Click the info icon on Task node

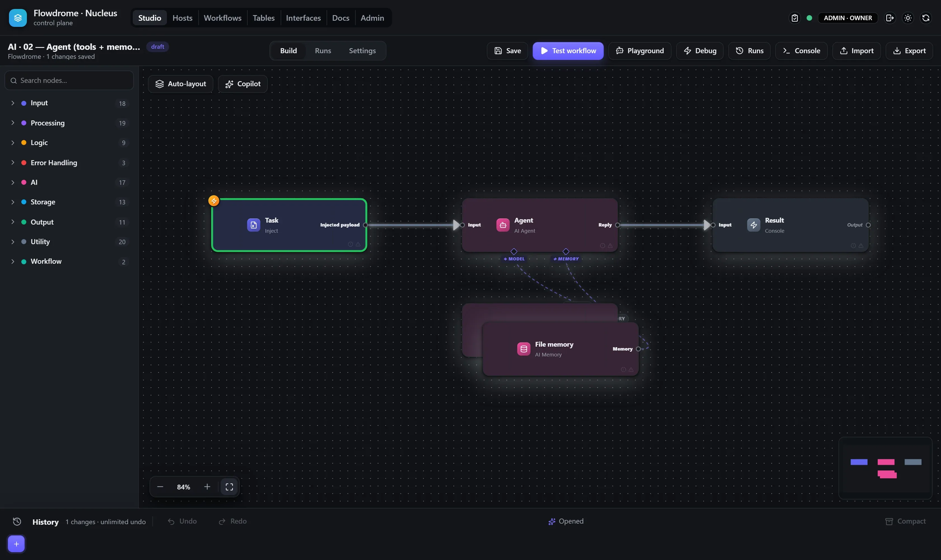tap(350, 244)
